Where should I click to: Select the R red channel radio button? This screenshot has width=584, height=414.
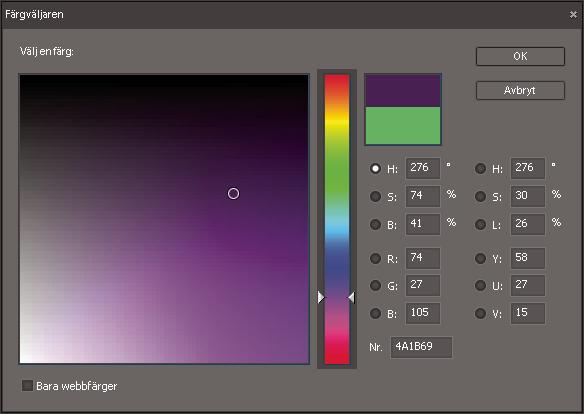click(x=375, y=258)
